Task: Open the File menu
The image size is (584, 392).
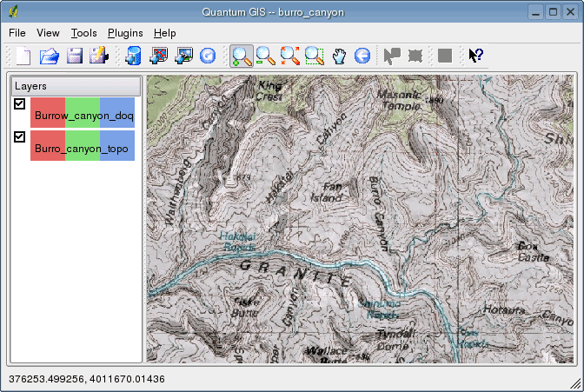Action: 17,33
